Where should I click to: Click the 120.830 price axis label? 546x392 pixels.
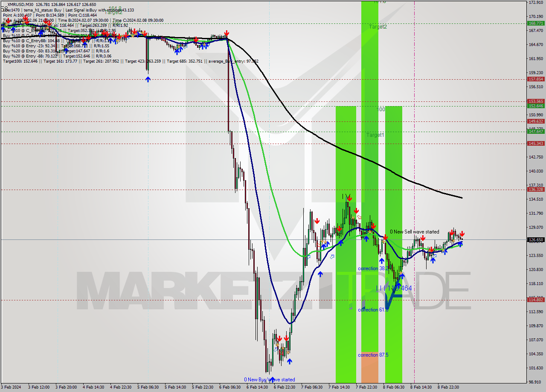coord(536,269)
